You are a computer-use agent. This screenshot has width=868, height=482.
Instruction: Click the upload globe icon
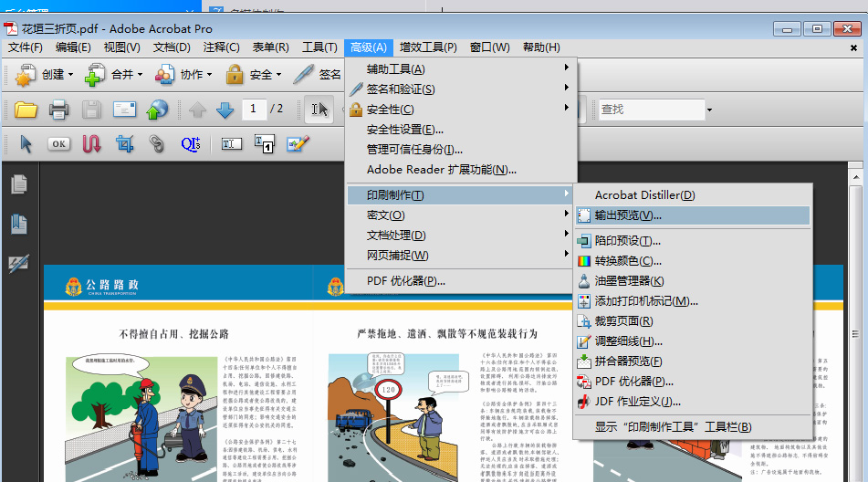click(157, 110)
